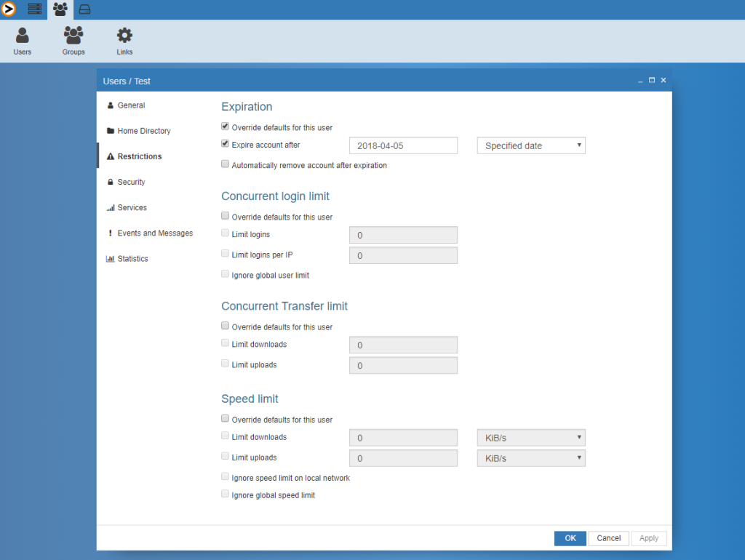
Task: Click the expiration date field showing 2018-04-05
Action: [403, 145]
